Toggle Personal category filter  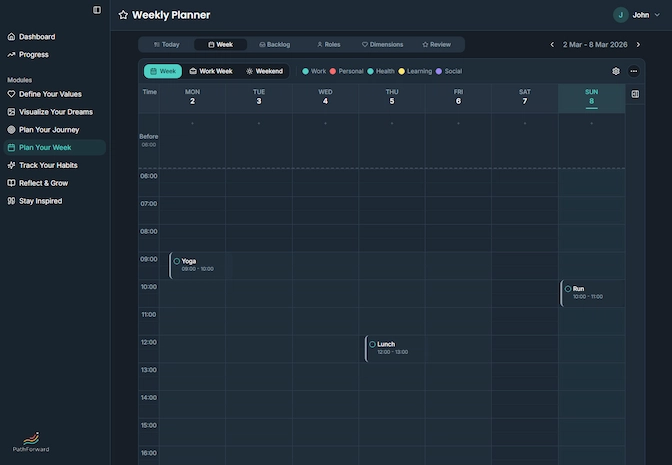click(x=346, y=71)
